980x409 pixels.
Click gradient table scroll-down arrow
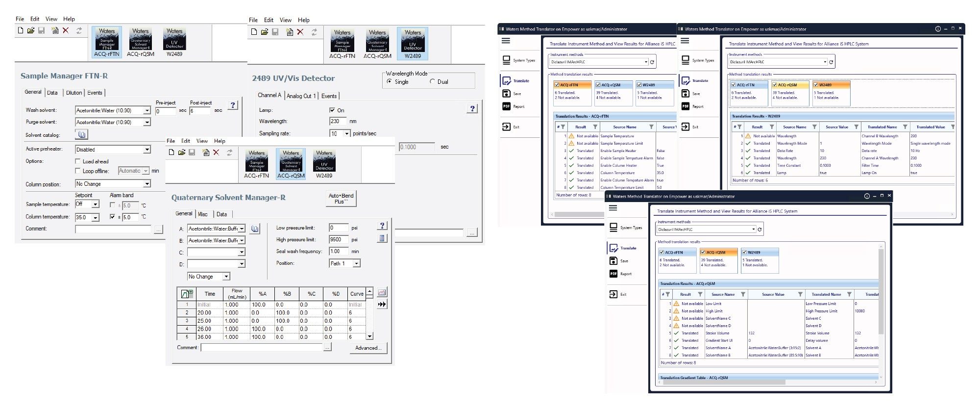[x=369, y=336]
